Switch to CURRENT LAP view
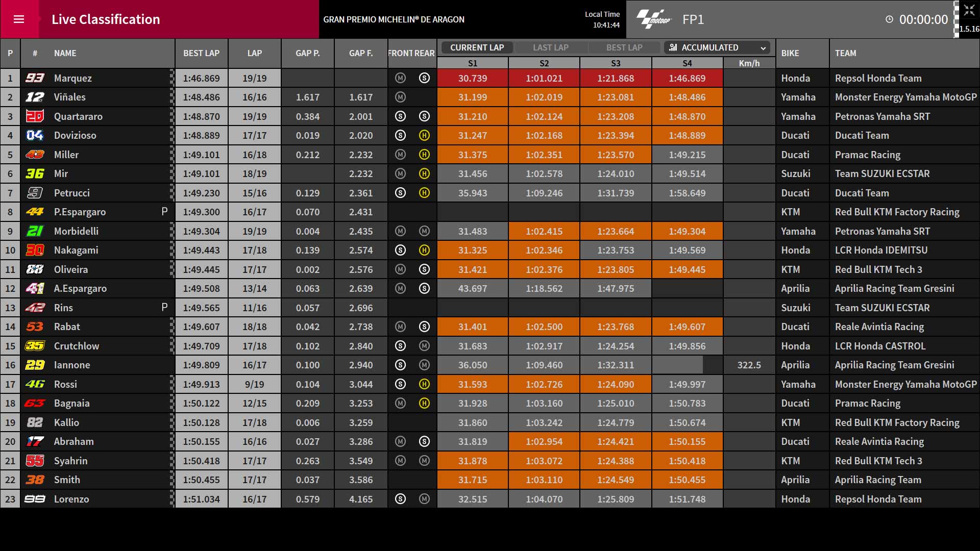Viewport: 980px width, 551px height. click(x=477, y=47)
